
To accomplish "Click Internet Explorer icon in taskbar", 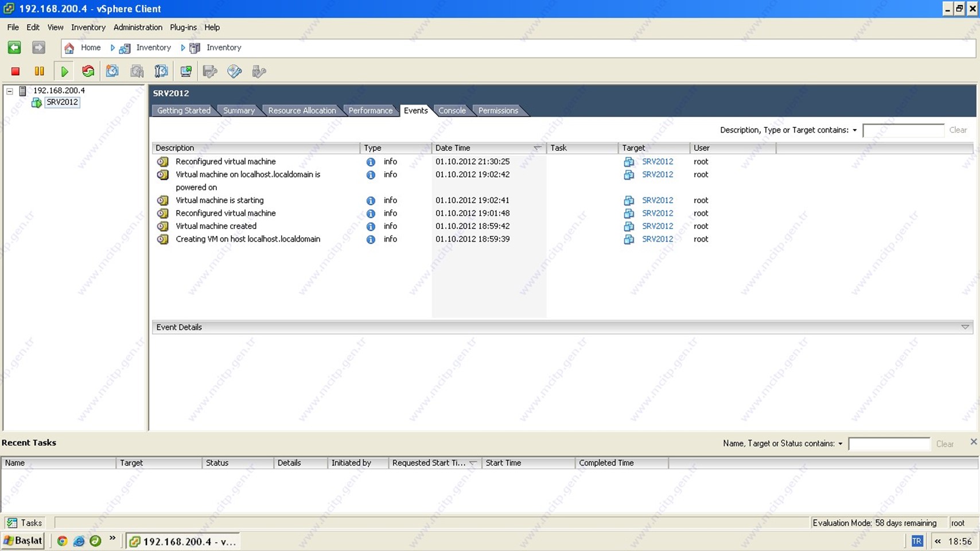I will pyautogui.click(x=79, y=541).
